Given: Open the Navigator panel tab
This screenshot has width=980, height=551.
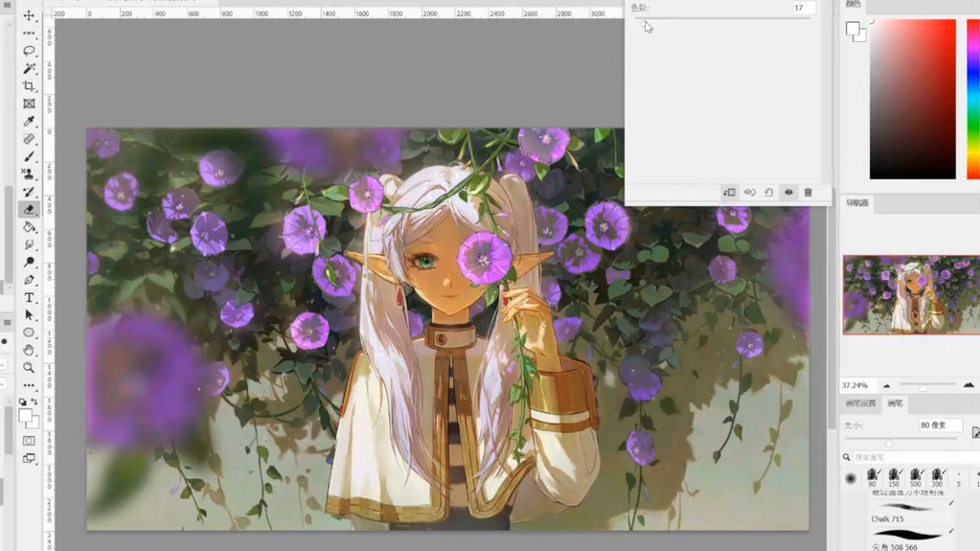Looking at the screenshot, I should coord(857,203).
